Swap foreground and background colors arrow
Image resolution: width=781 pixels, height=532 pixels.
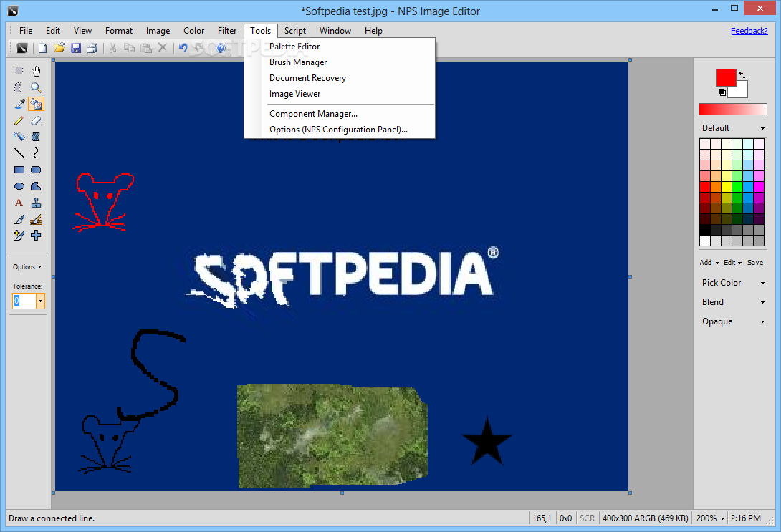[x=742, y=75]
